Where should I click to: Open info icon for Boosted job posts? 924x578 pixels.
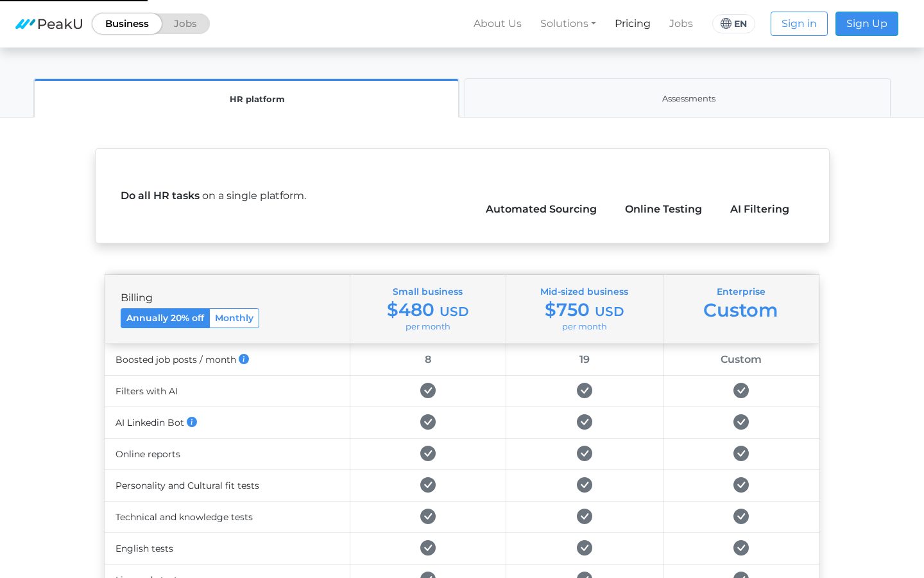click(x=244, y=359)
